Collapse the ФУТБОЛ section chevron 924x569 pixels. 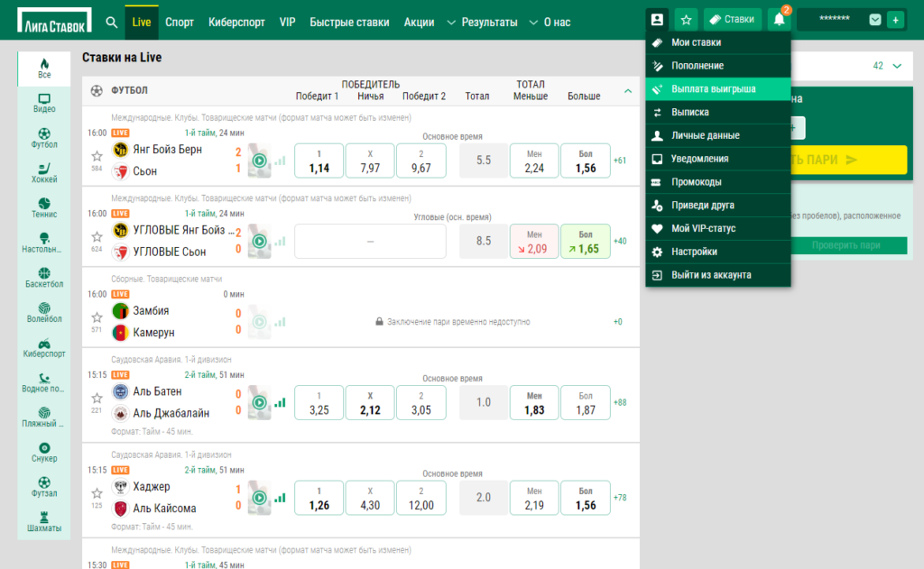(628, 91)
